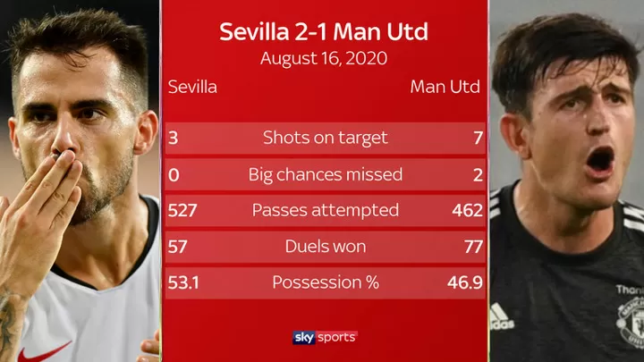The image size is (644, 362).
Task: Click Sevilla's 53.1 possession value
Action: (x=184, y=283)
